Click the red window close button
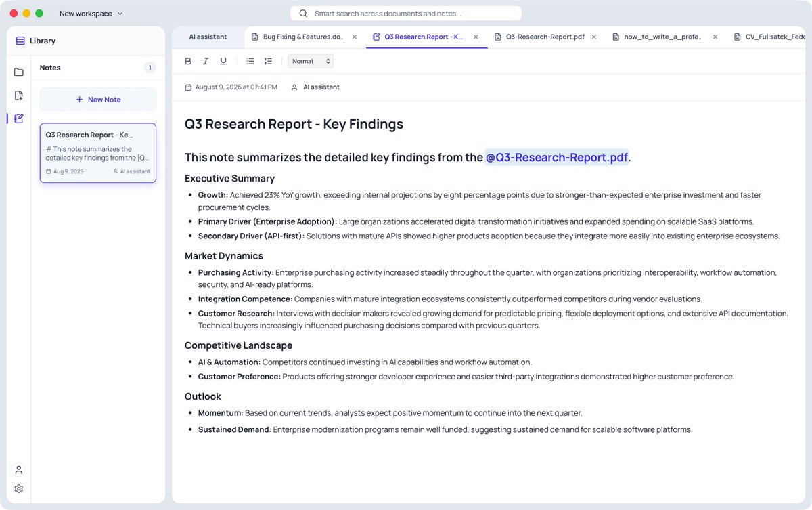Viewport: 812px width, 510px height. [14, 14]
